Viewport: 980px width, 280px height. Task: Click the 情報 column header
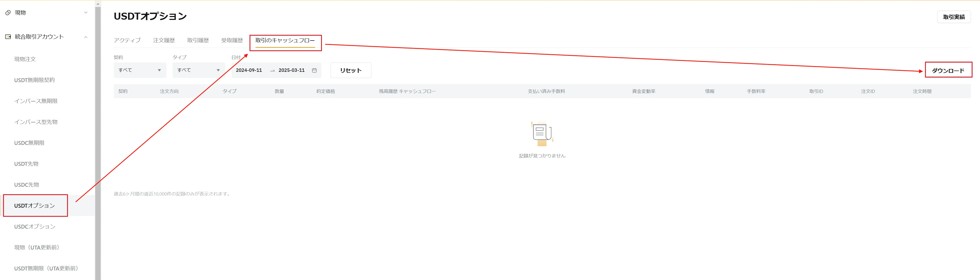(x=710, y=91)
